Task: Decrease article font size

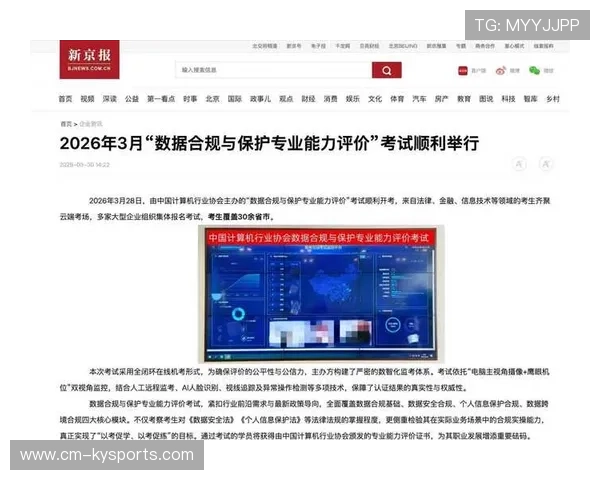Action: tap(519, 164)
